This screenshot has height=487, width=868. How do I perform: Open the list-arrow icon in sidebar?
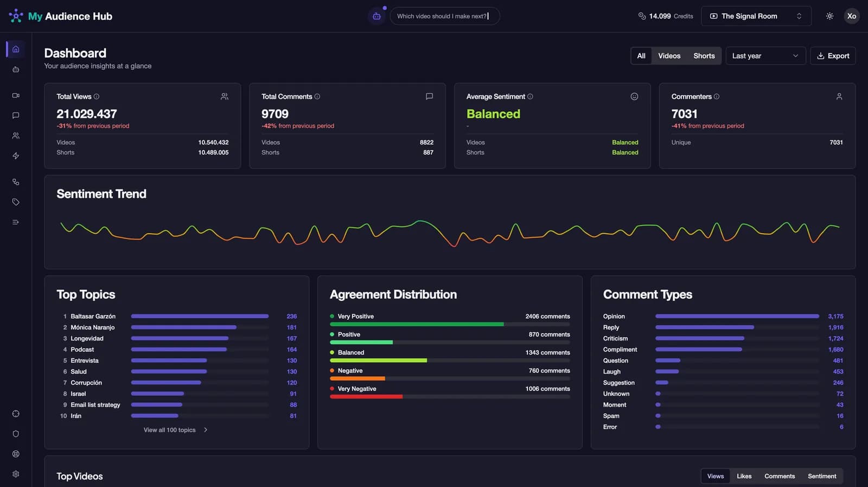(16, 222)
